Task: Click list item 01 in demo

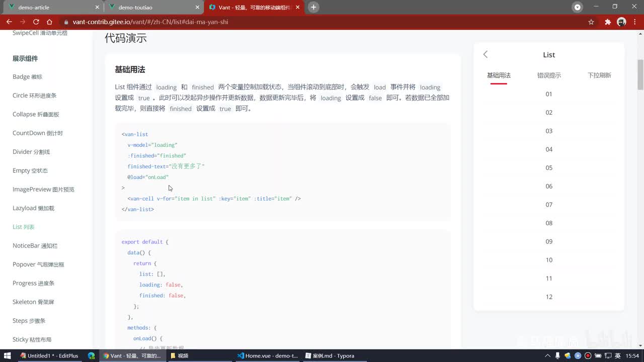Action: tap(549, 94)
